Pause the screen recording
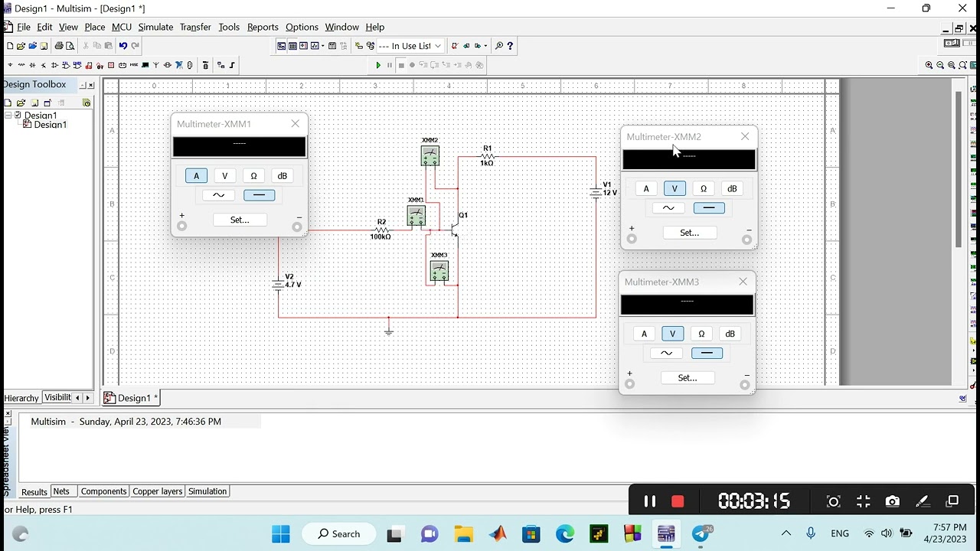Viewport: 980px width, 551px height. [650, 501]
